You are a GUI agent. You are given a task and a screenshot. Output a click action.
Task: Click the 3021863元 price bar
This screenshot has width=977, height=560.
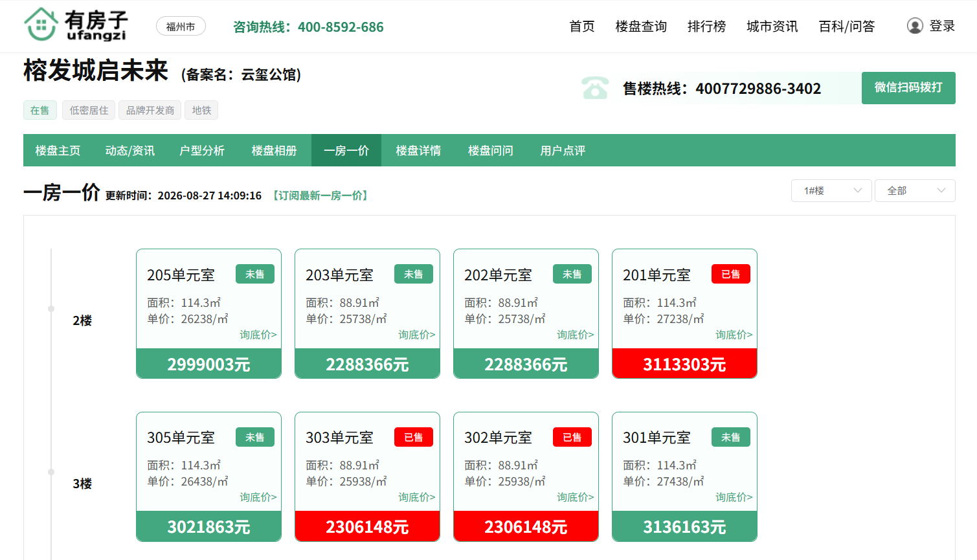point(208,526)
